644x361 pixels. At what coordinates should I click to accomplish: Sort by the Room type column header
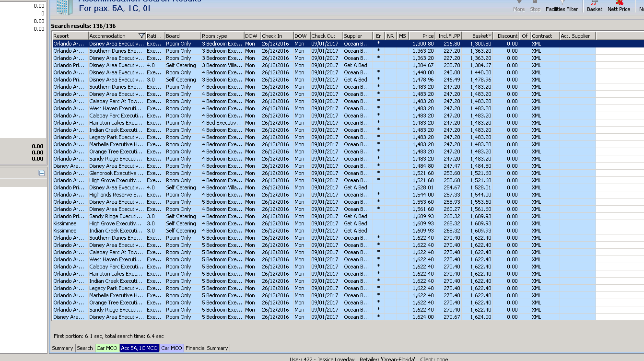point(222,36)
